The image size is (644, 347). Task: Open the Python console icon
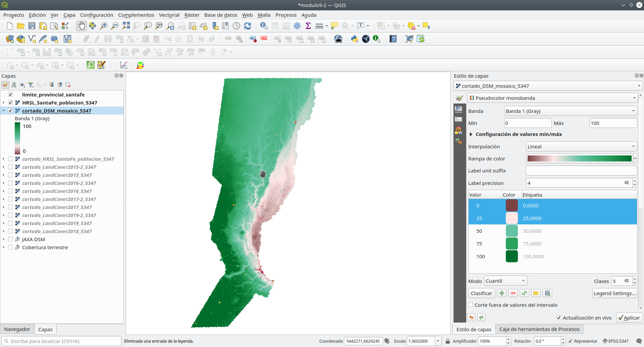tap(355, 39)
